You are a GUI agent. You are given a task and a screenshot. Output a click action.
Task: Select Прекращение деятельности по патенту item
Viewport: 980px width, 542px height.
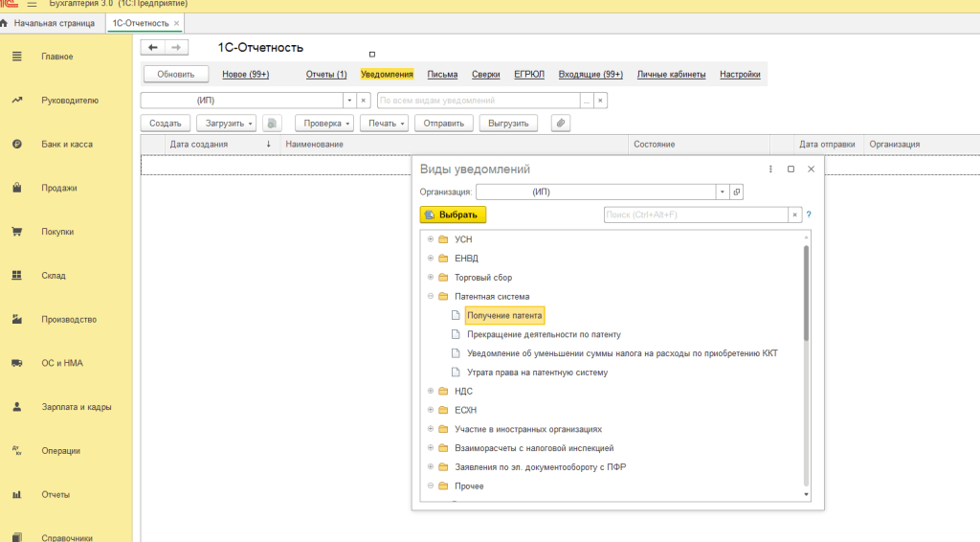(544, 334)
